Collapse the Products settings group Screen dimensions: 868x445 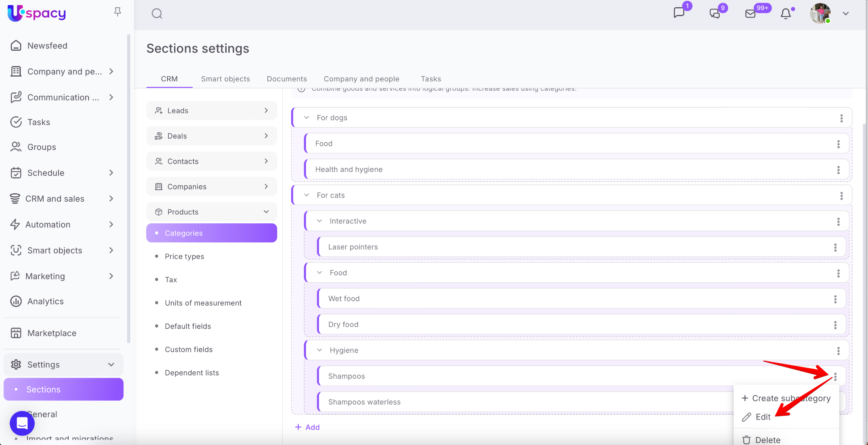coord(266,212)
